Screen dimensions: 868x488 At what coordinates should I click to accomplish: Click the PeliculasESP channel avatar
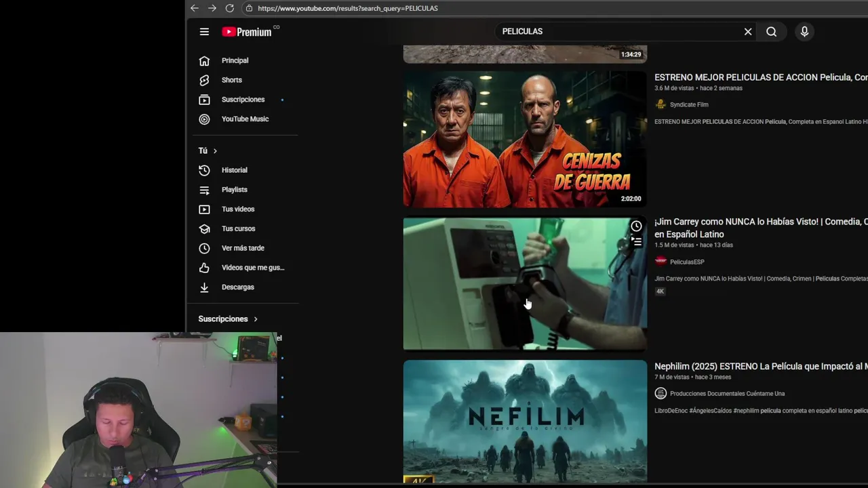[660, 261]
